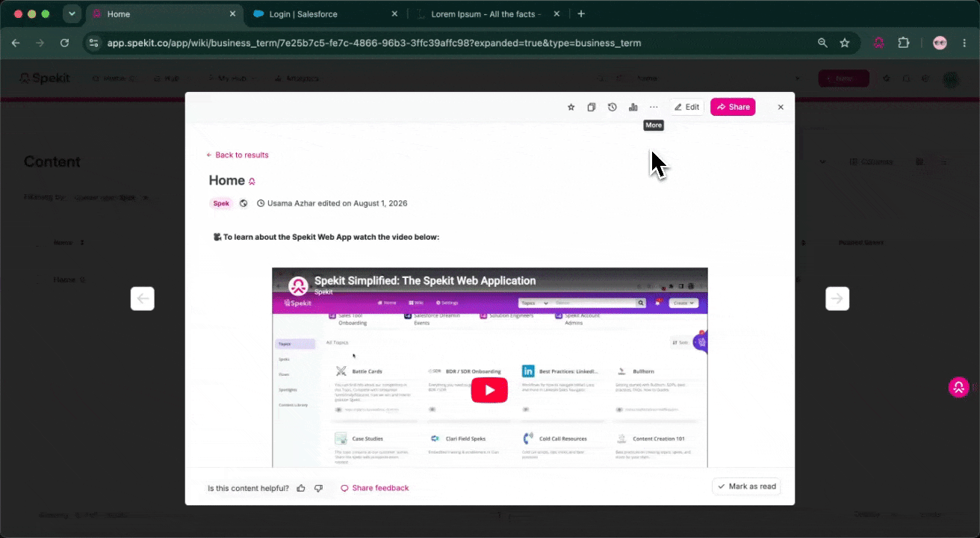The height and width of the screenshot is (538, 980).
Task: Open a new browser tab
Action: (x=582, y=14)
